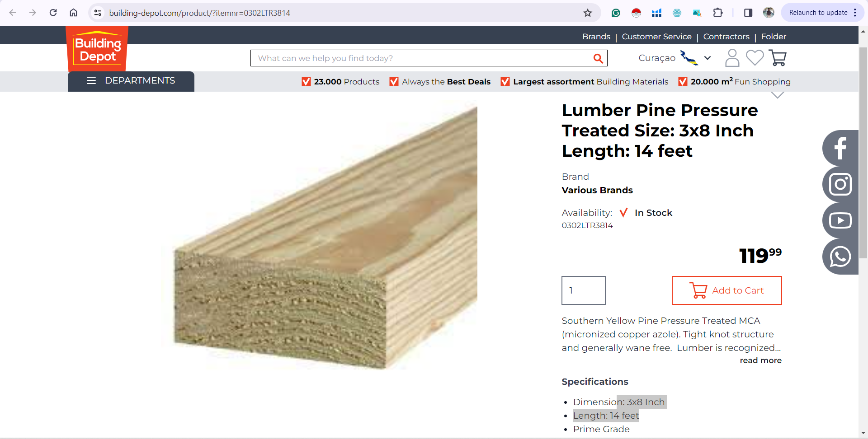Viewport: 868px width, 439px height.
Task: Expand the Curaçao country selector
Action: click(x=675, y=58)
